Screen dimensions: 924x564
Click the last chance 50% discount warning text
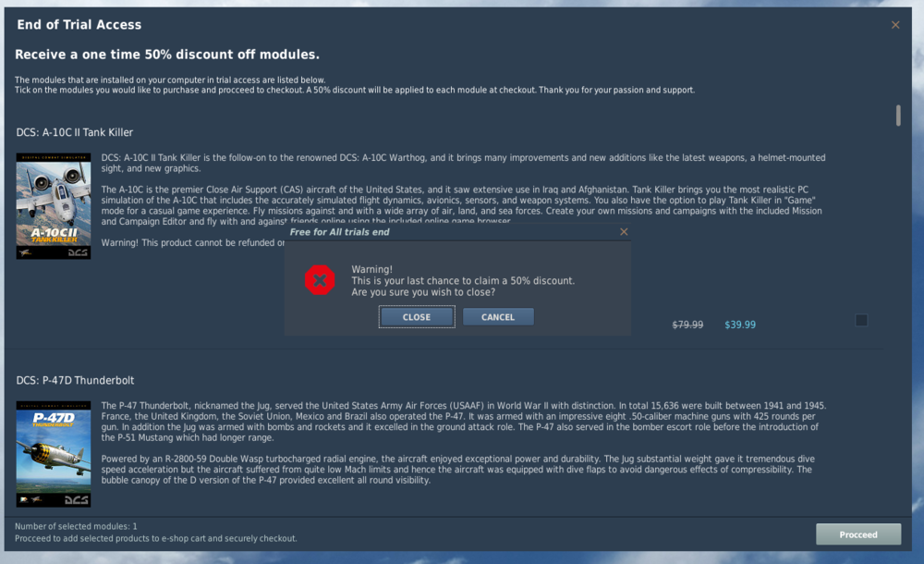[463, 281]
